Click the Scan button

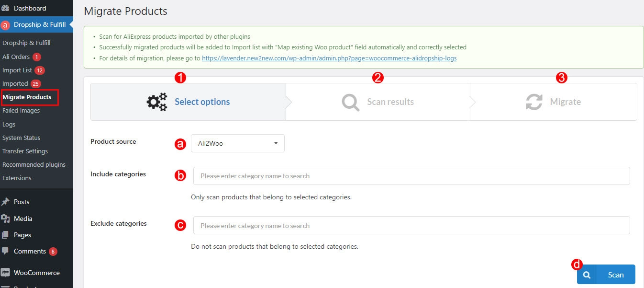(606, 275)
